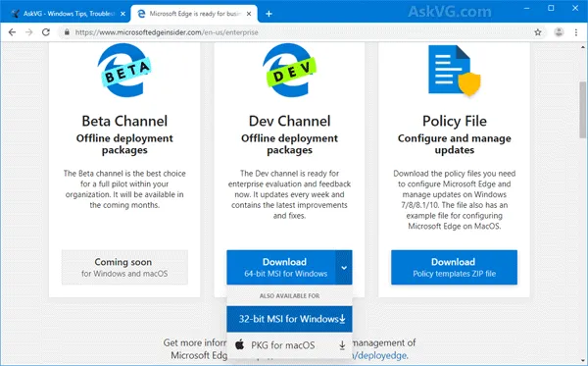The width and height of the screenshot is (588, 366).
Task: Download the 64-bit MSI for Windows
Action: 281,267
